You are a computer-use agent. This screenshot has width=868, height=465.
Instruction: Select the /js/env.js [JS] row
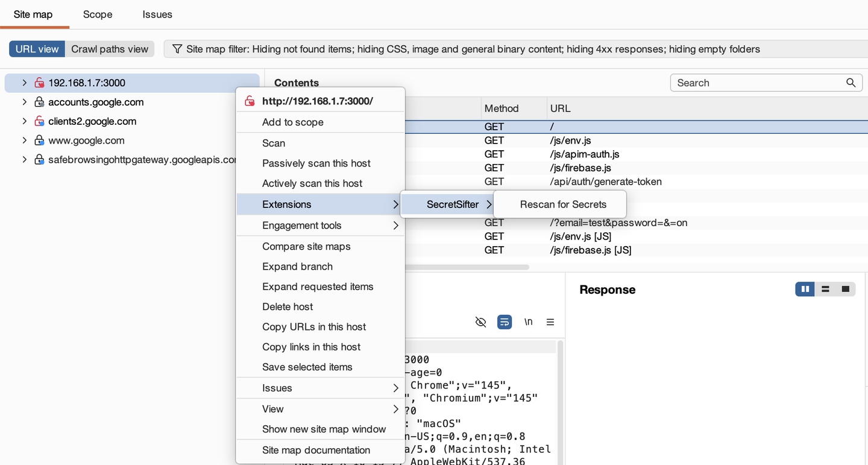636,236
